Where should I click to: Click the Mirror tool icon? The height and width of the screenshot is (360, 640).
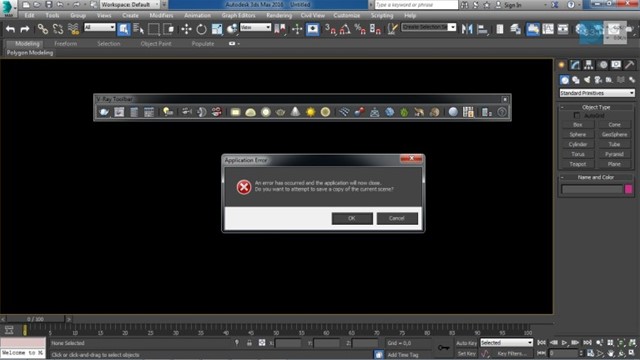tap(467, 29)
